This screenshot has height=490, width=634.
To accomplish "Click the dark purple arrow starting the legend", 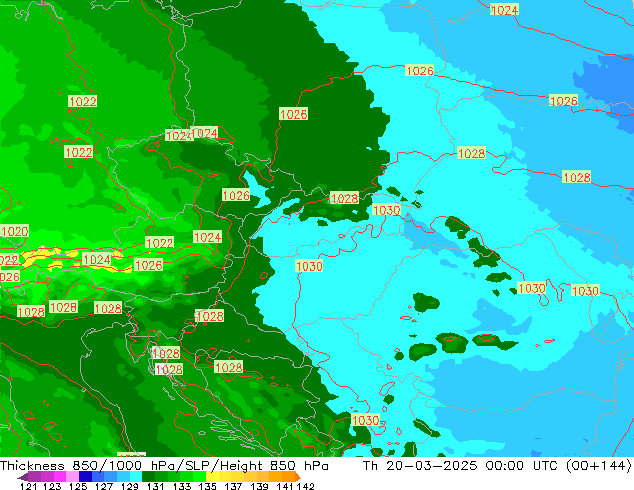I will [23, 477].
